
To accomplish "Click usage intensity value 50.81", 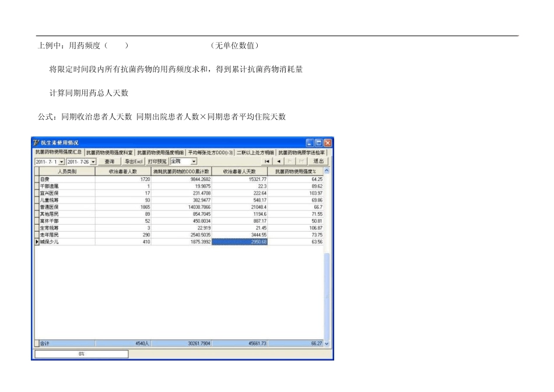I will pyautogui.click(x=317, y=221).
